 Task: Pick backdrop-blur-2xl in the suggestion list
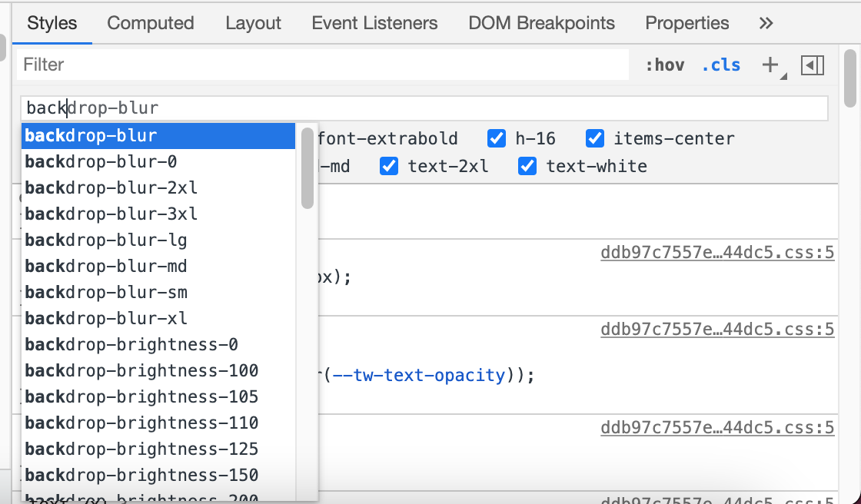(111, 188)
